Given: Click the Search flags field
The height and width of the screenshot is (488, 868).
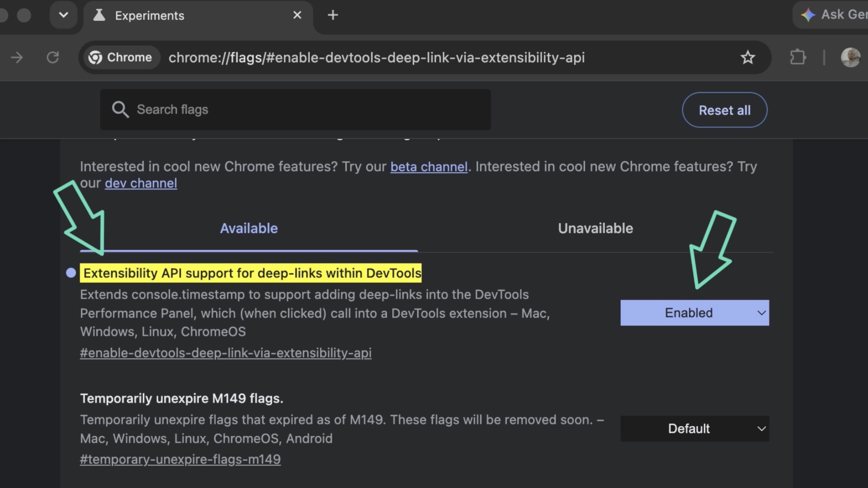Looking at the screenshot, I should tap(295, 109).
